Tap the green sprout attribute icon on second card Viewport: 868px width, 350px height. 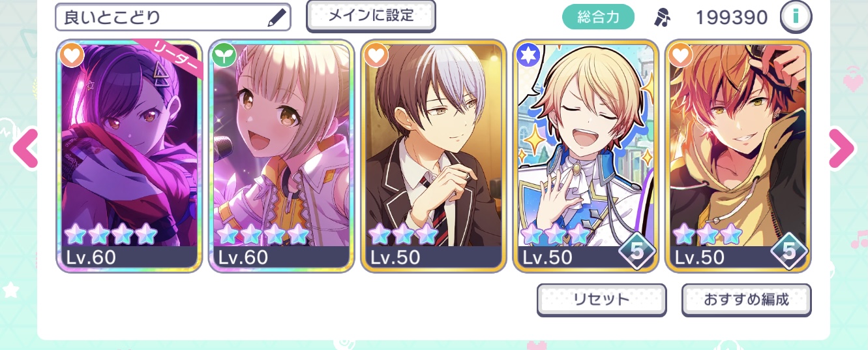pyautogui.click(x=224, y=56)
